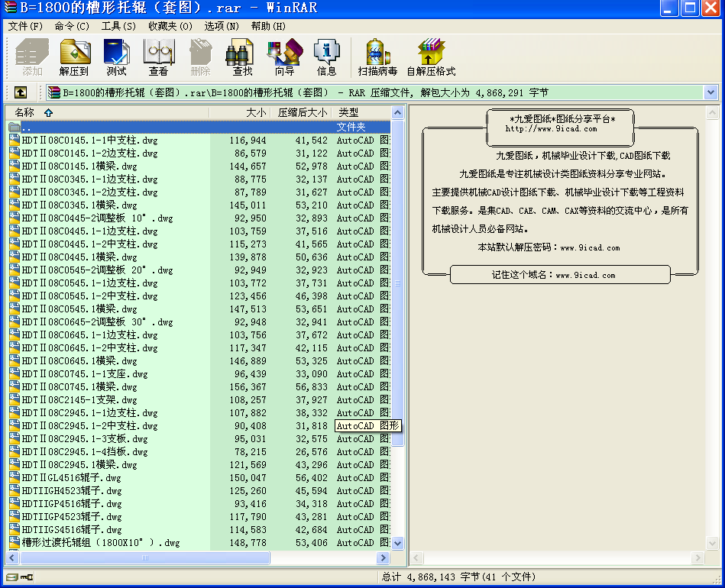Sort by Type (类型) column header
Viewport: 725px width, 588px height.
(x=361, y=112)
